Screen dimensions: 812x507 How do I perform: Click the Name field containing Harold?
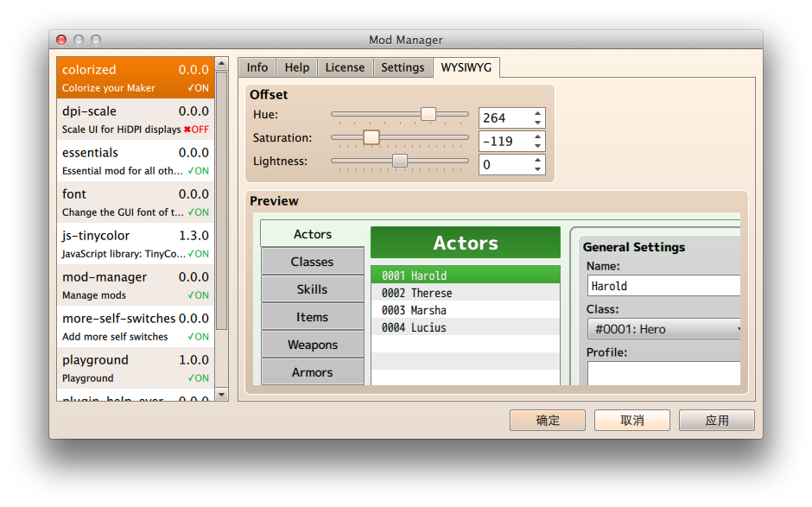(664, 286)
